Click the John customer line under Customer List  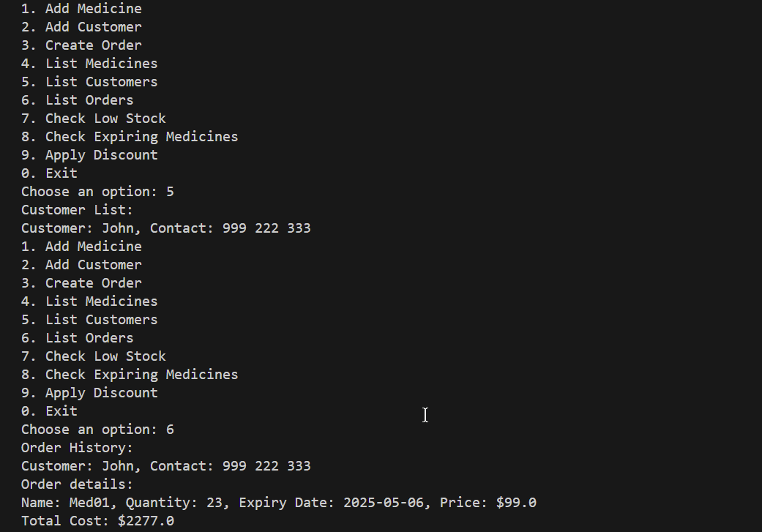click(165, 228)
